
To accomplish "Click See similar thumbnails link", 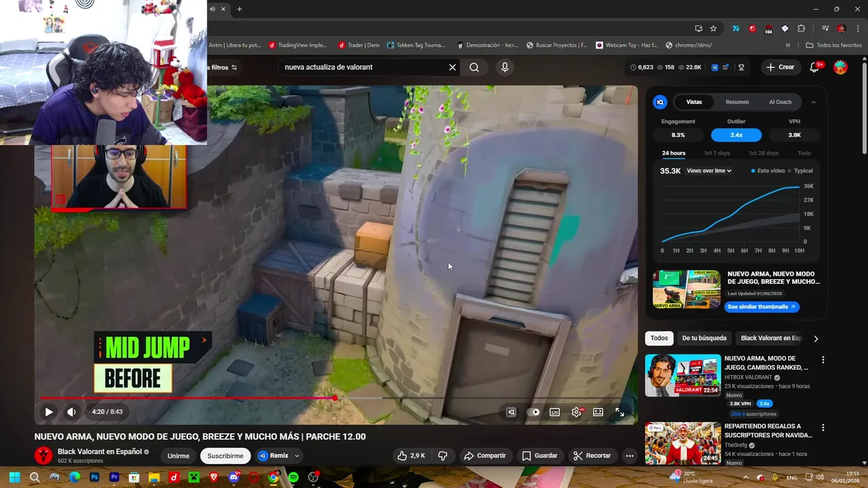I will (762, 307).
